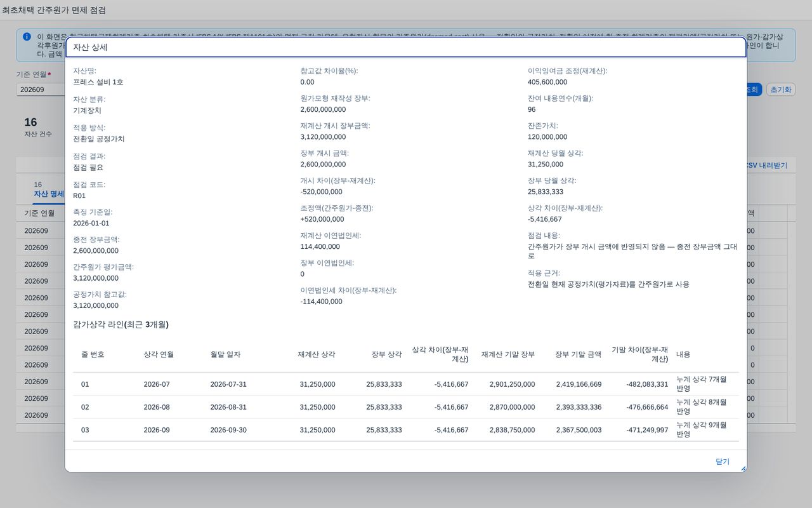Click the book closing value 2,367,500,003

[579, 430]
